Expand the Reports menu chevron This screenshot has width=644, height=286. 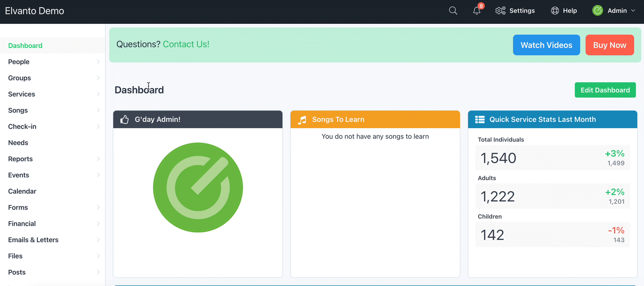tap(98, 159)
